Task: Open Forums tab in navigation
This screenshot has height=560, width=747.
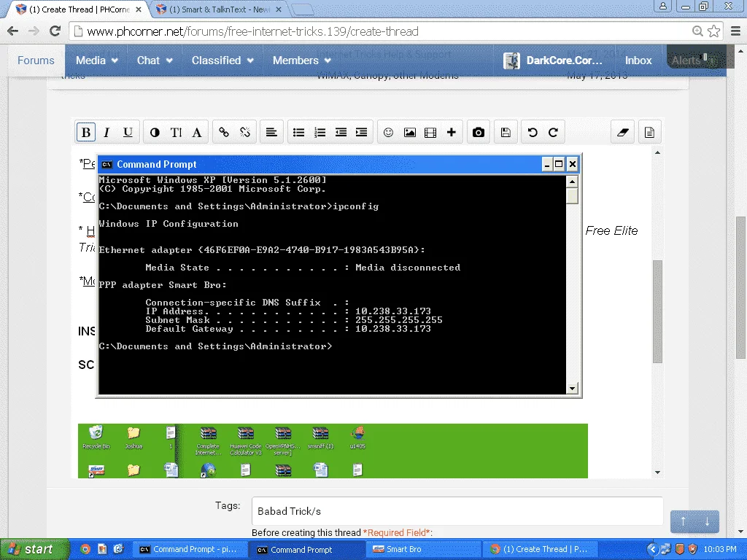Action: [36, 61]
